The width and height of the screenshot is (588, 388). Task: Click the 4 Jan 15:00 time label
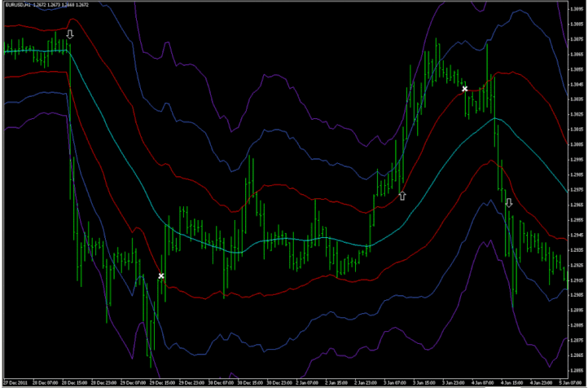[x=512, y=383]
